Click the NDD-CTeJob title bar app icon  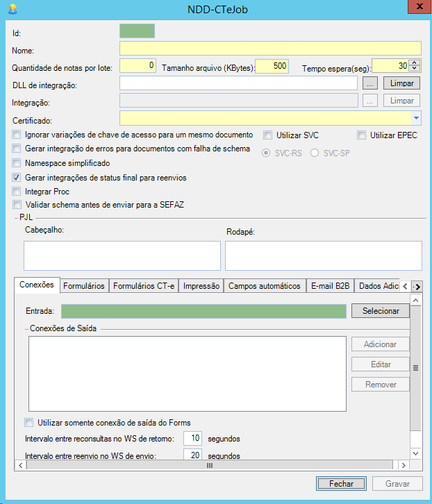pos(12,9)
